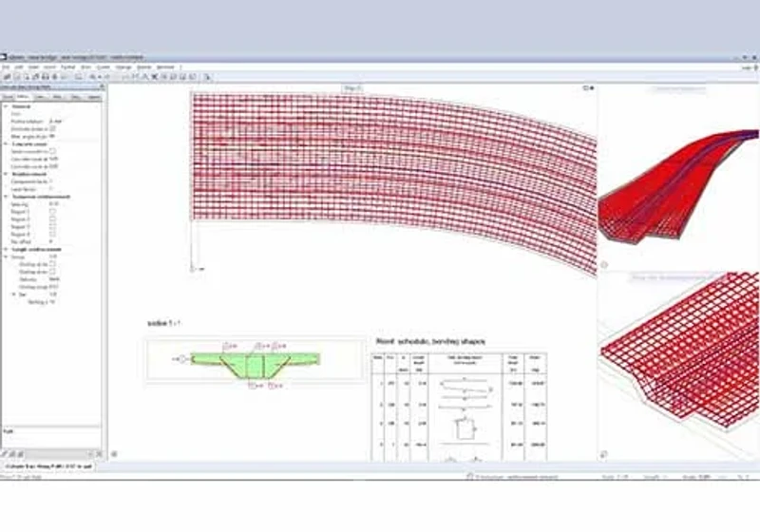The width and height of the screenshot is (760, 532).
Task: Close the properties palette on the left
Action: 102,86
